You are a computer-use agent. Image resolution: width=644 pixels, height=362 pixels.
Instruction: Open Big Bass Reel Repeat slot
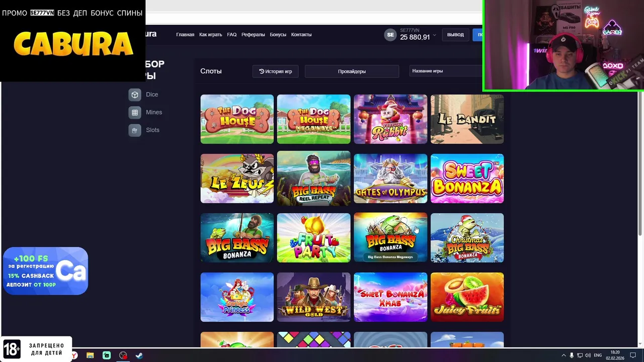coord(313,178)
